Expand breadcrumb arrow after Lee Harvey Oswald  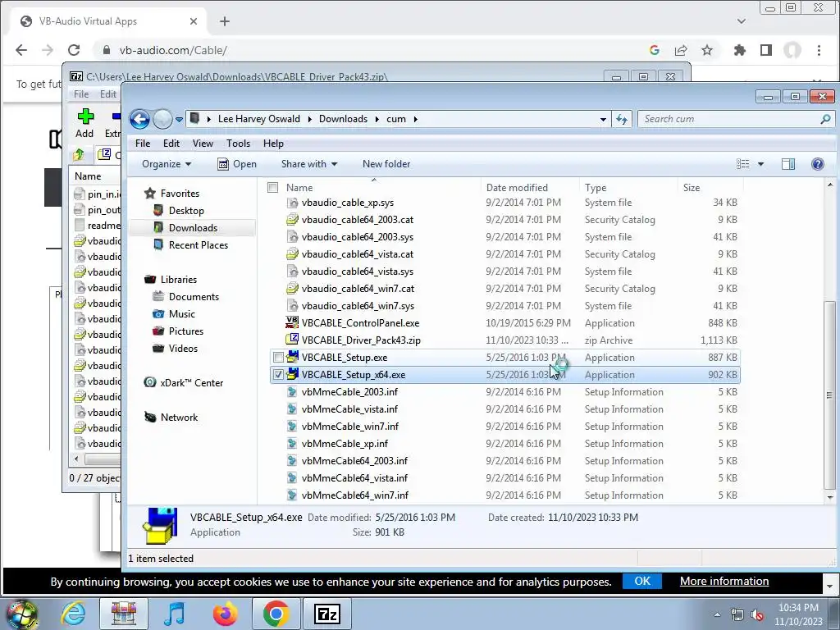[309, 119]
